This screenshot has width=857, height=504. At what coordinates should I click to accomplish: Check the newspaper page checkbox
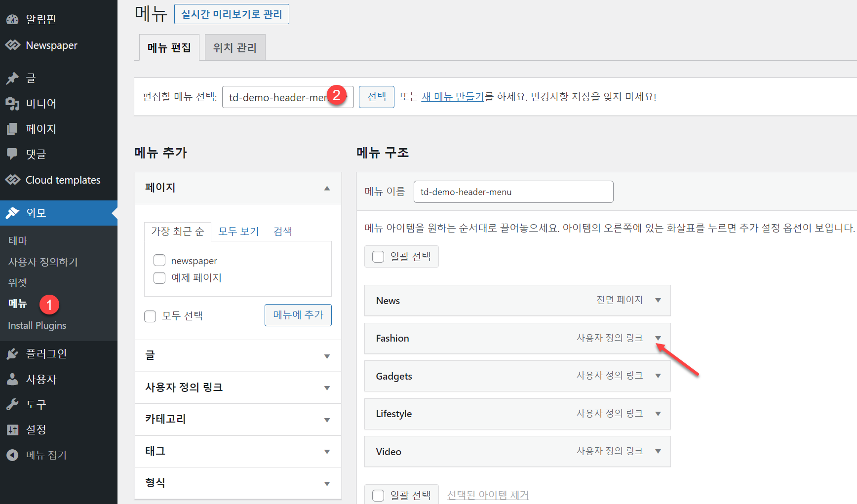coord(159,260)
